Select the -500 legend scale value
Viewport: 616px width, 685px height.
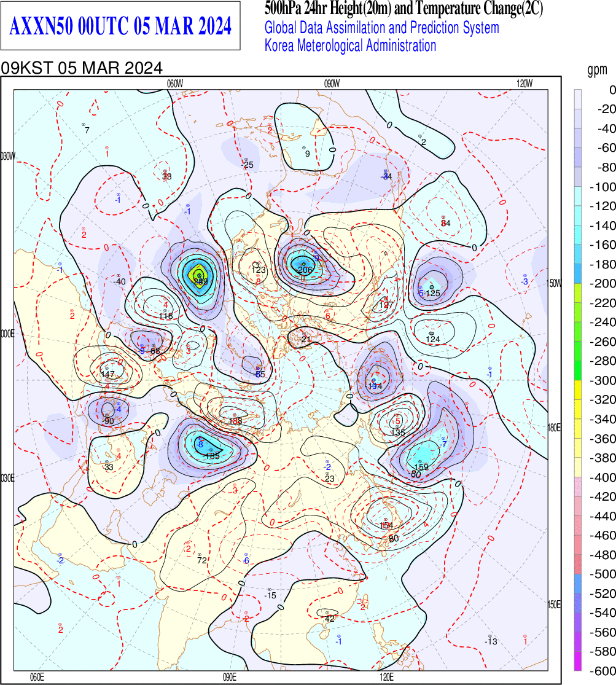pyautogui.click(x=603, y=574)
